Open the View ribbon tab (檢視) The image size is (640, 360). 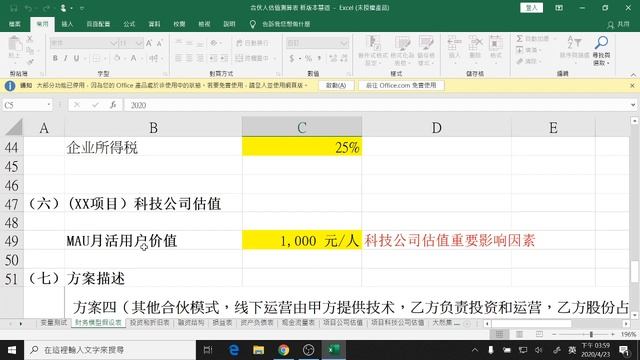(x=204, y=24)
